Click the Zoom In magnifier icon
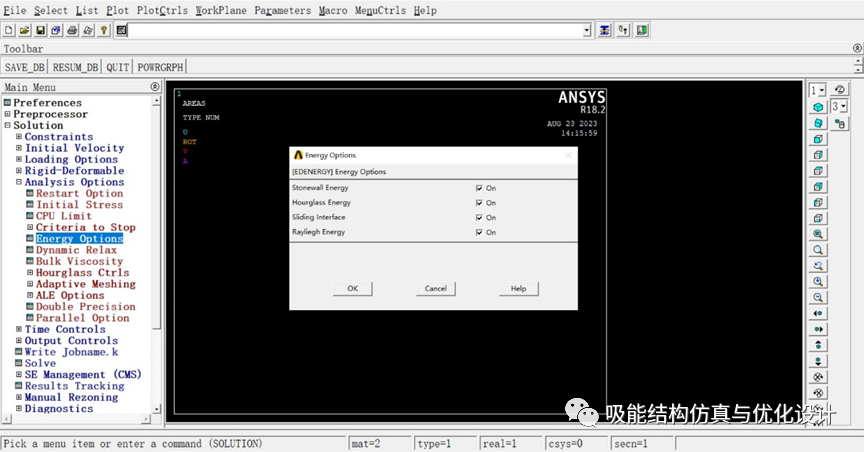Viewport: 864px width, 452px height. point(818,282)
